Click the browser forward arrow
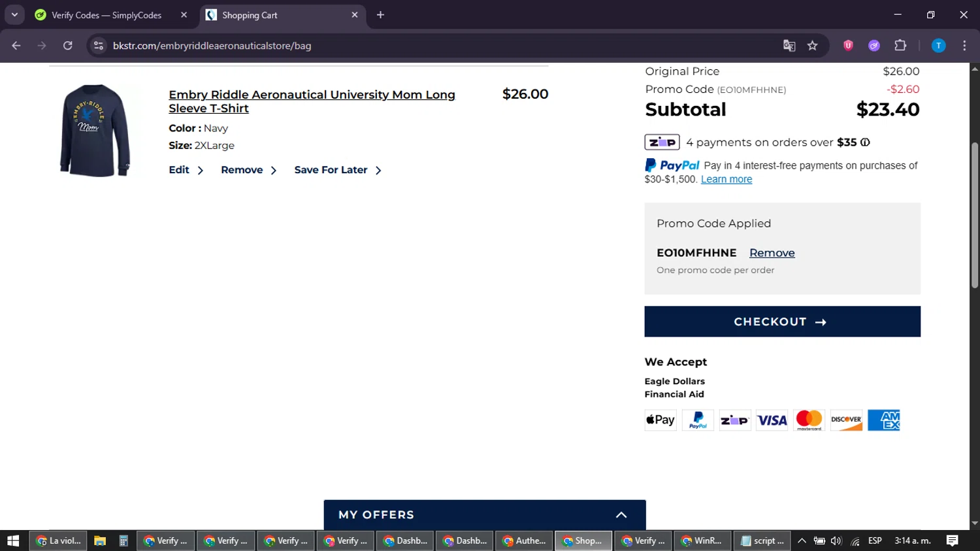The width and height of the screenshot is (980, 551). click(42, 46)
